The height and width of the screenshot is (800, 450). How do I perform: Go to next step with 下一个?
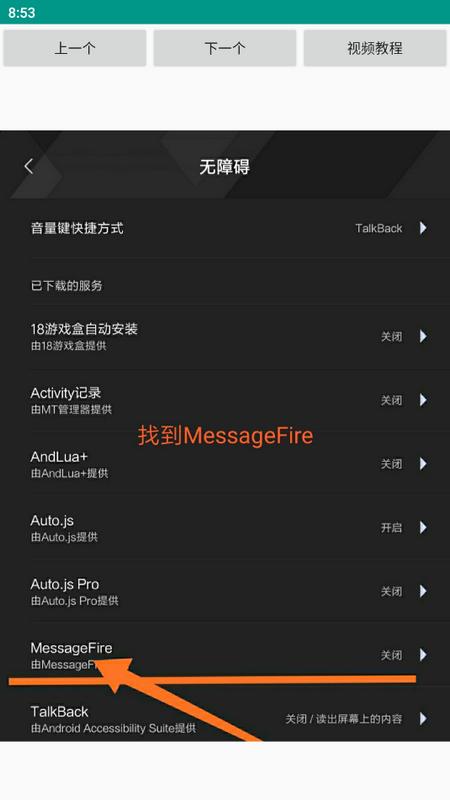click(225, 48)
